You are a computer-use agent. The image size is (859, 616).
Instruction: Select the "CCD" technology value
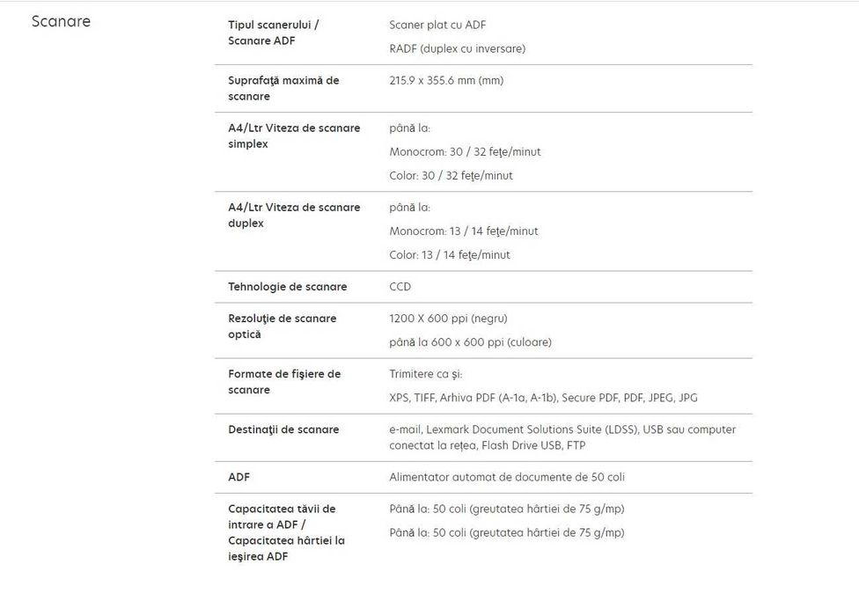400,287
